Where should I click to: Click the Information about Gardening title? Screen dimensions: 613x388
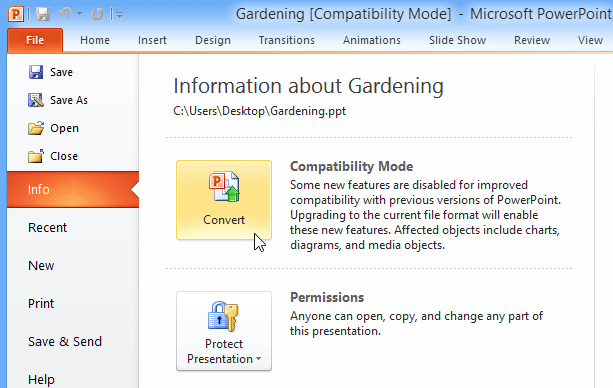(x=308, y=86)
